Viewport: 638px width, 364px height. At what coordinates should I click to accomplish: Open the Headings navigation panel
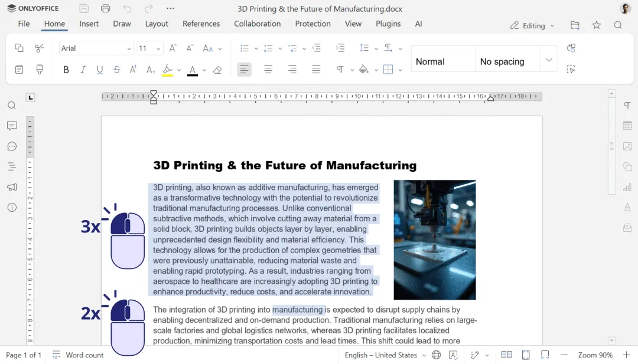pyautogui.click(x=12, y=166)
